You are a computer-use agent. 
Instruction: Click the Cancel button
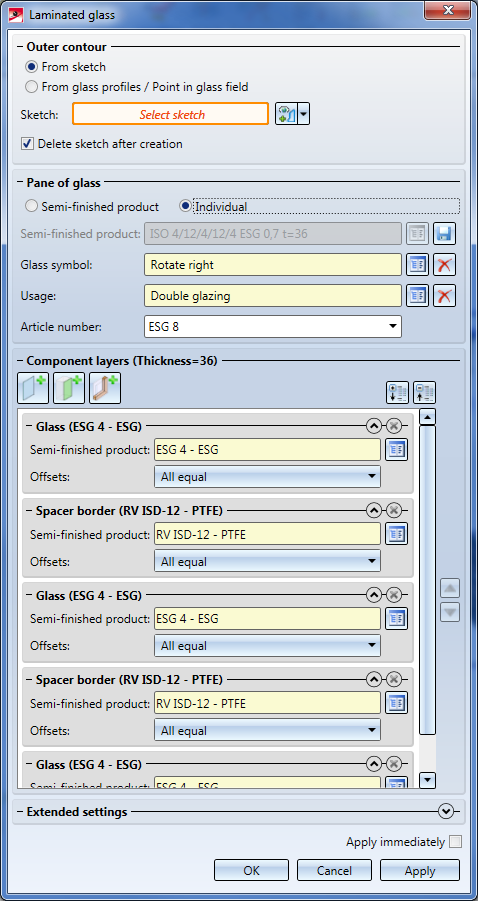[x=334, y=870]
